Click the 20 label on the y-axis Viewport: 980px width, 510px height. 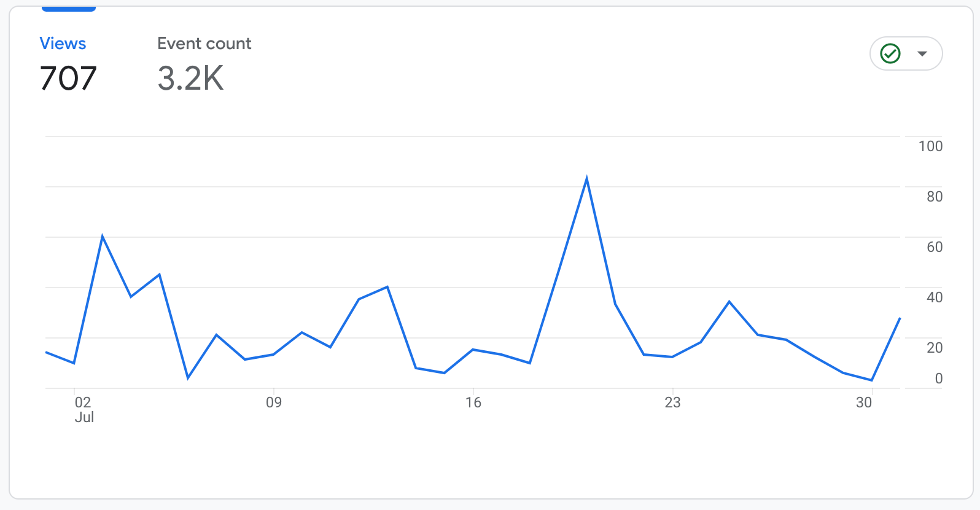click(934, 348)
